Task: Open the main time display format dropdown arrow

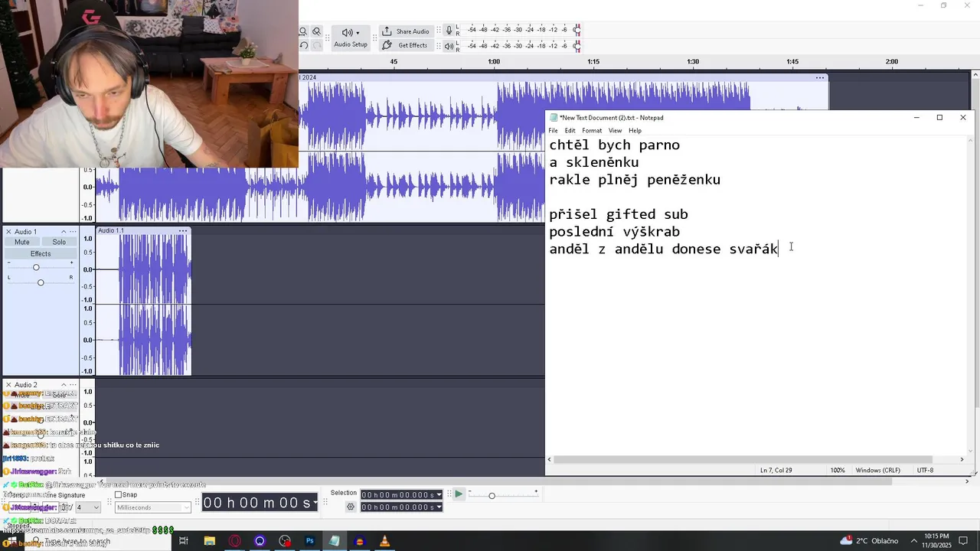Action: click(315, 503)
